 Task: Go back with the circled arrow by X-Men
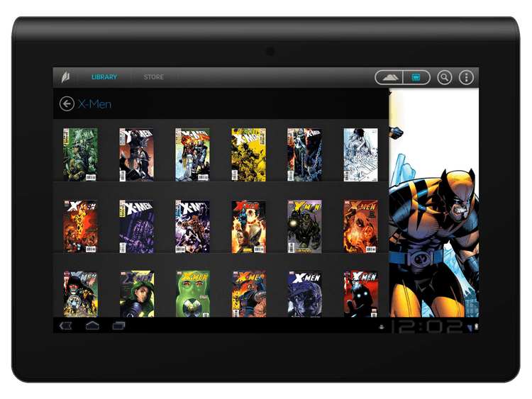pyautogui.click(x=67, y=103)
